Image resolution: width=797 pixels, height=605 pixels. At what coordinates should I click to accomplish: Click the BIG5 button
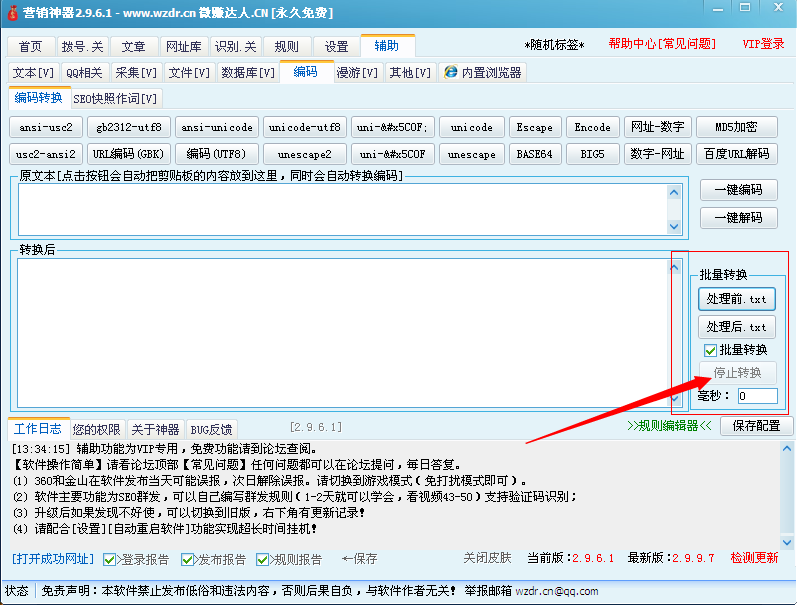click(593, 154)
